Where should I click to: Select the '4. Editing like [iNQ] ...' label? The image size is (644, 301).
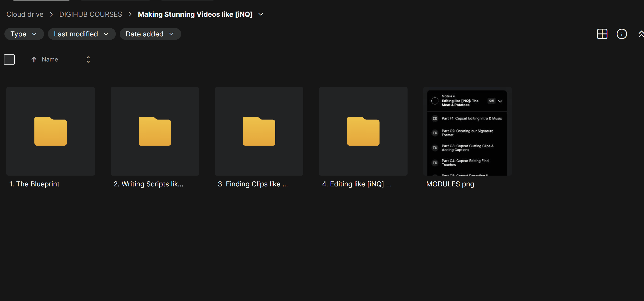357,184
